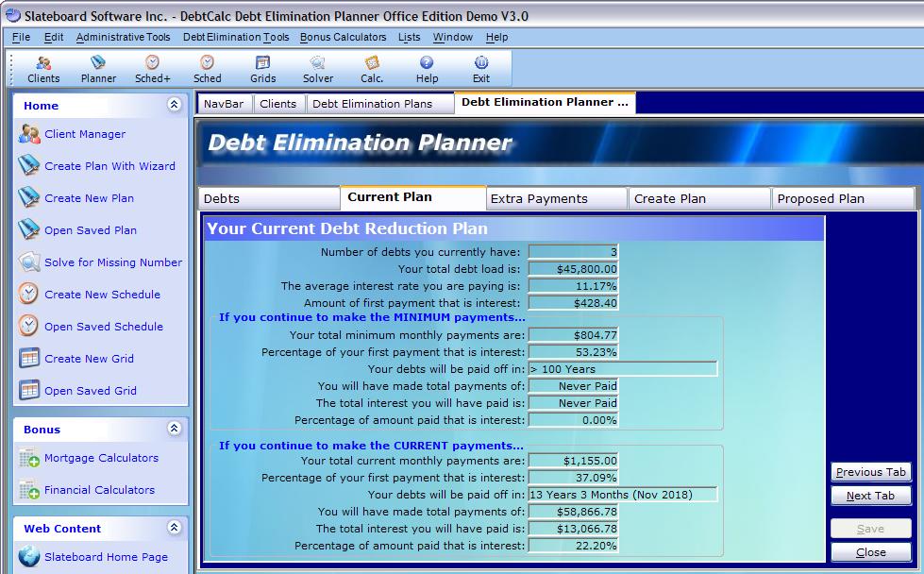Click the Next Tab button
This screenshot has height=574, width=924.
[870, 496]
